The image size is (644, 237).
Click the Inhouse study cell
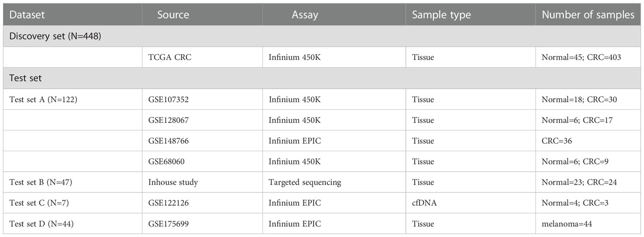[x=173, y=182]
